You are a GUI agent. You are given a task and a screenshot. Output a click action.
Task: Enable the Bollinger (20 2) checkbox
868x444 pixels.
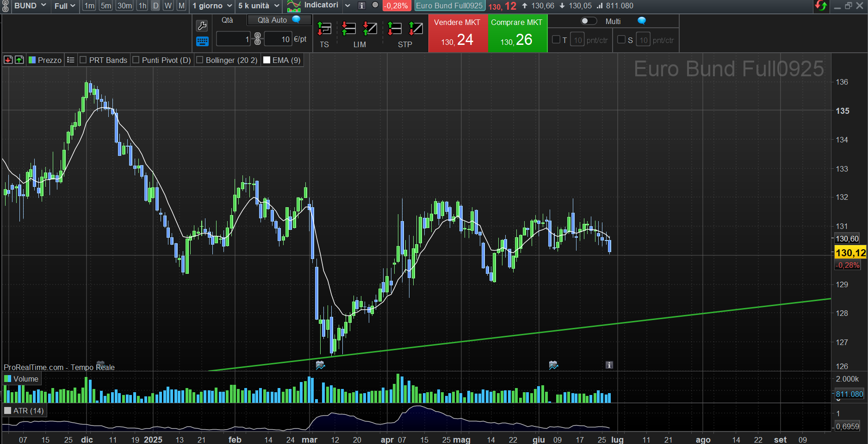pyautogui.click(x=200, y=60)
